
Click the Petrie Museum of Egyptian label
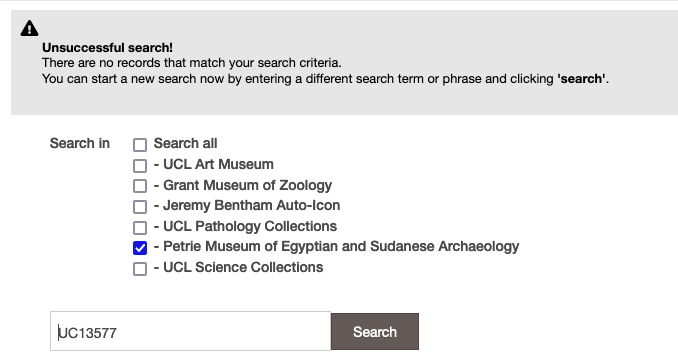(336, 246)
